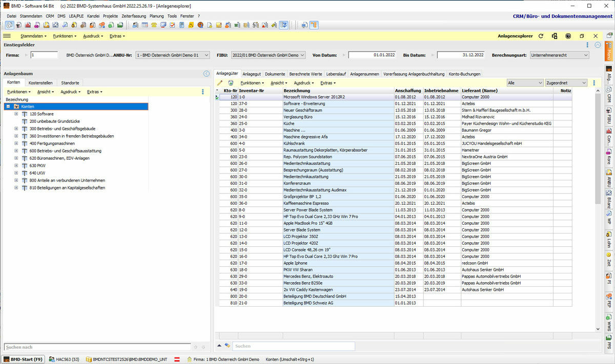Screen dimensions: 615x364
Task: Collapse the Anlagenbaum panel with arrow icon
Action: pos(207,74)
